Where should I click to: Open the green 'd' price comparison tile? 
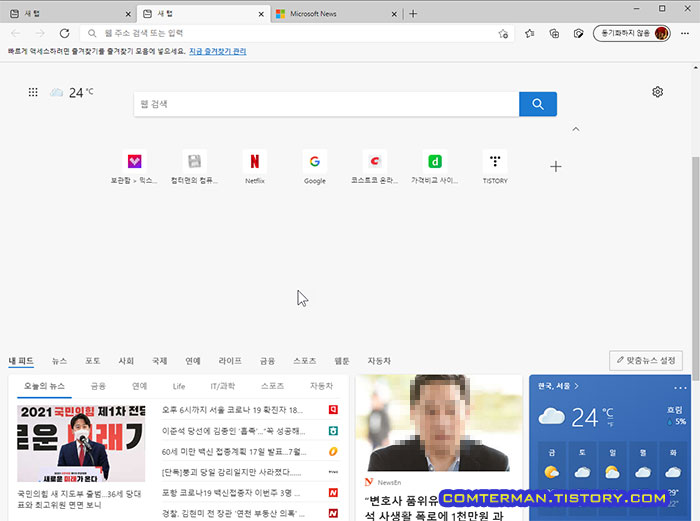coord(435,167)
